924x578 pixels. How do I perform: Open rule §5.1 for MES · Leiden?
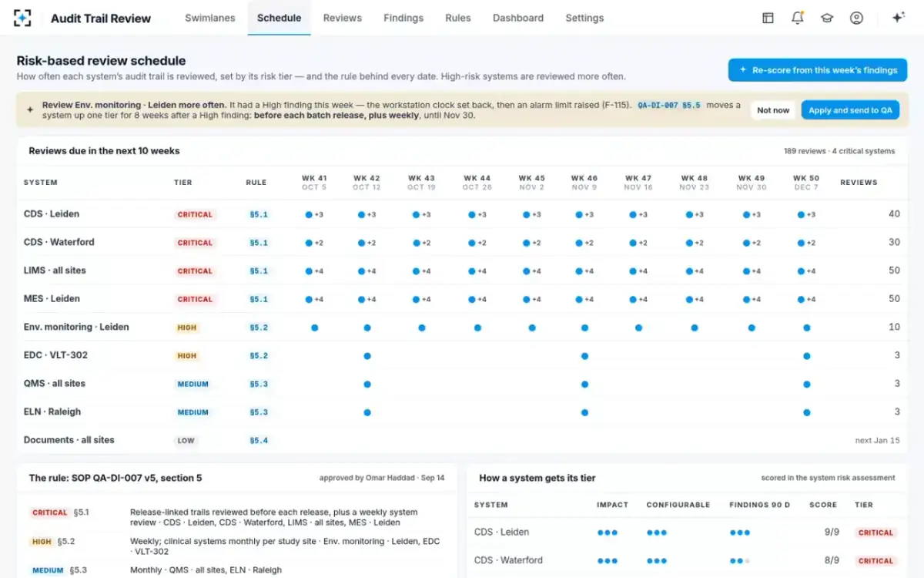tap(259, 299)
